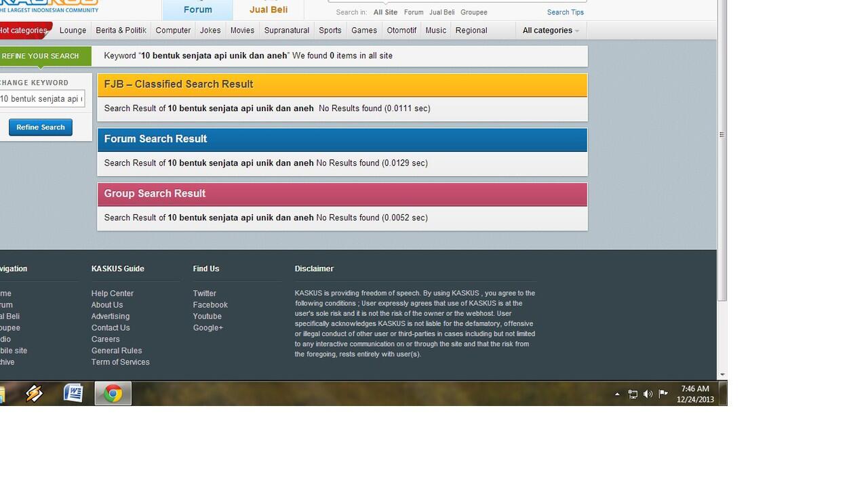Click the text 'No Results found (0.0111 sec)'
Viewport: 868px width, 488px height.
(374, 108)
